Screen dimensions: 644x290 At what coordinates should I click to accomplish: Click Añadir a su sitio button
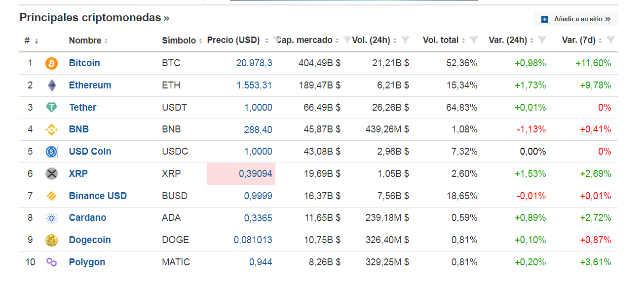[576, 19]
